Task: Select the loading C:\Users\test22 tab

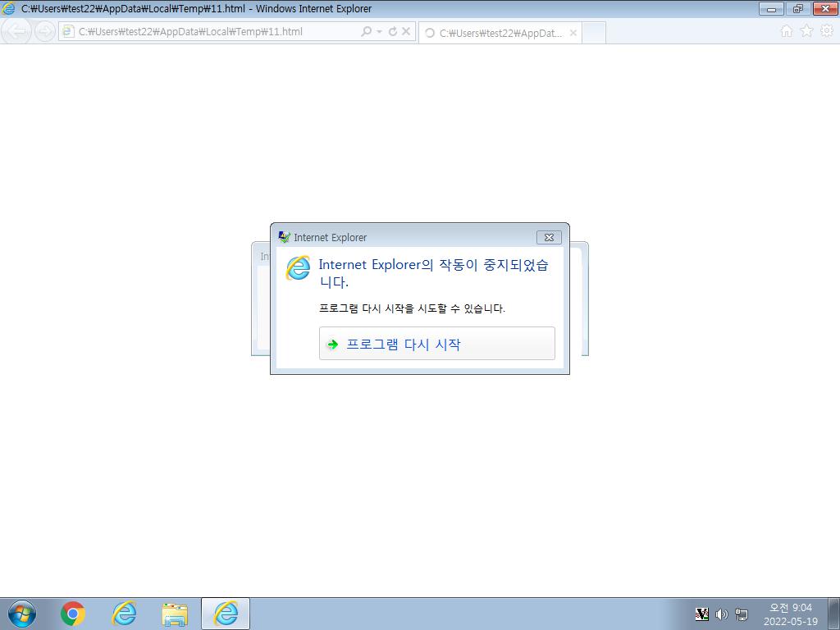Action: point(500,33)
